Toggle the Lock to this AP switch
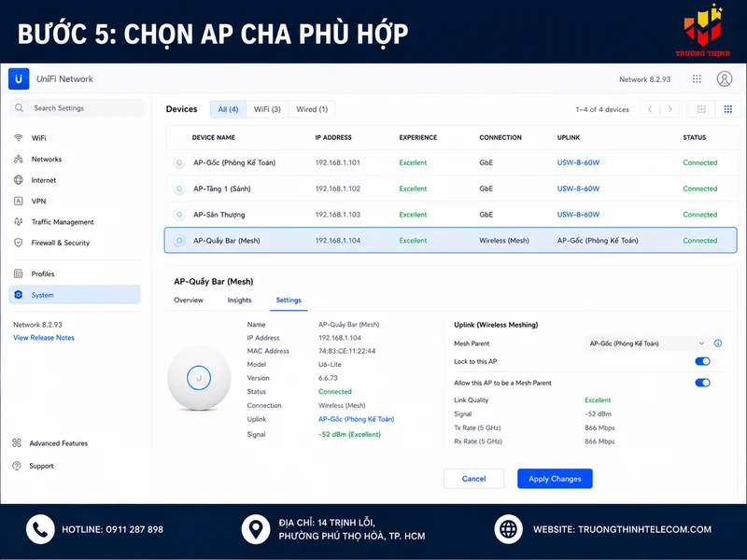Viewport: 747px width, 560px height. pos(702,361)
